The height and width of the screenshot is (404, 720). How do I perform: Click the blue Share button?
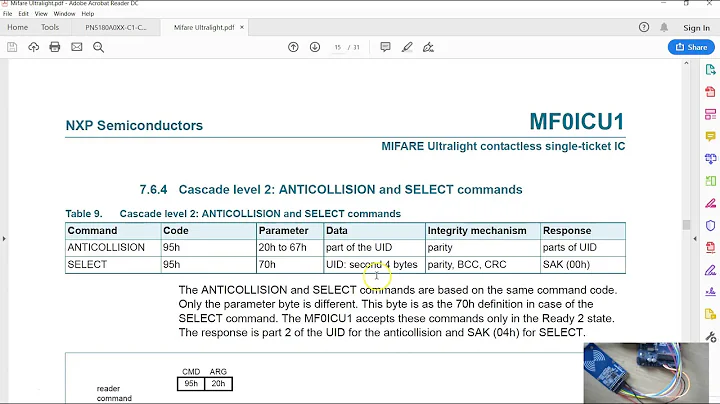tap(691, 47)
